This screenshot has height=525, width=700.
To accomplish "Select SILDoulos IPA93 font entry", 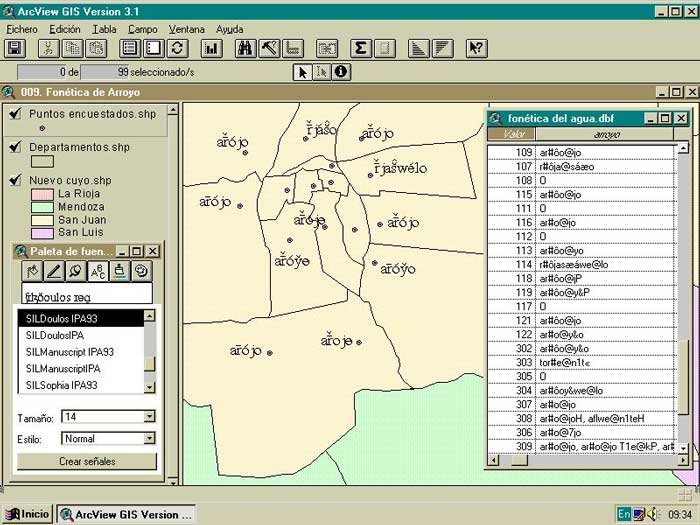I will click(x=81, y=319).
